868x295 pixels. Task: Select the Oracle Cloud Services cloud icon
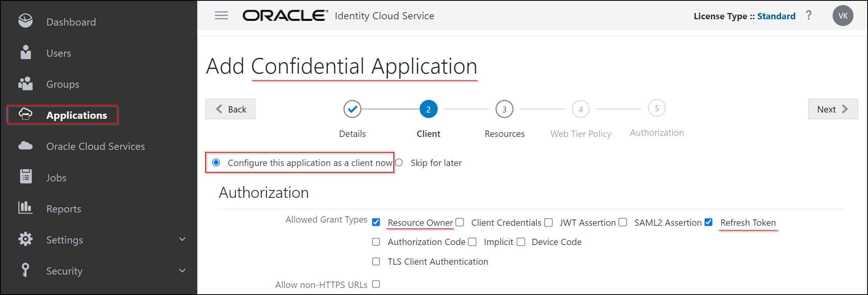point(26,146)
